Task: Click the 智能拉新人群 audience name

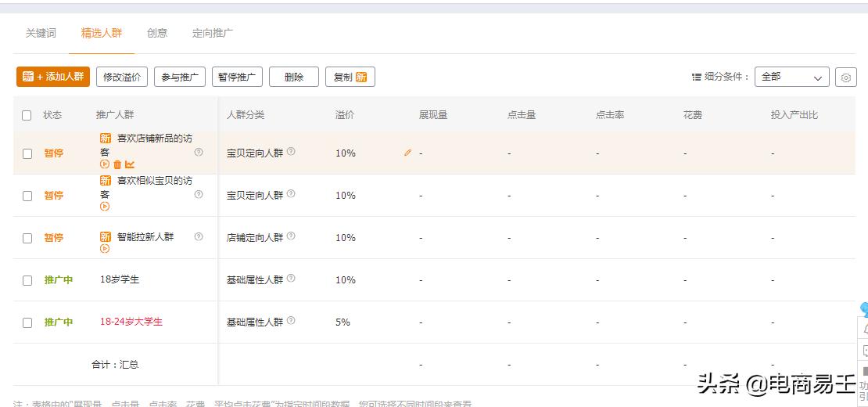Action: coord(145,237)
